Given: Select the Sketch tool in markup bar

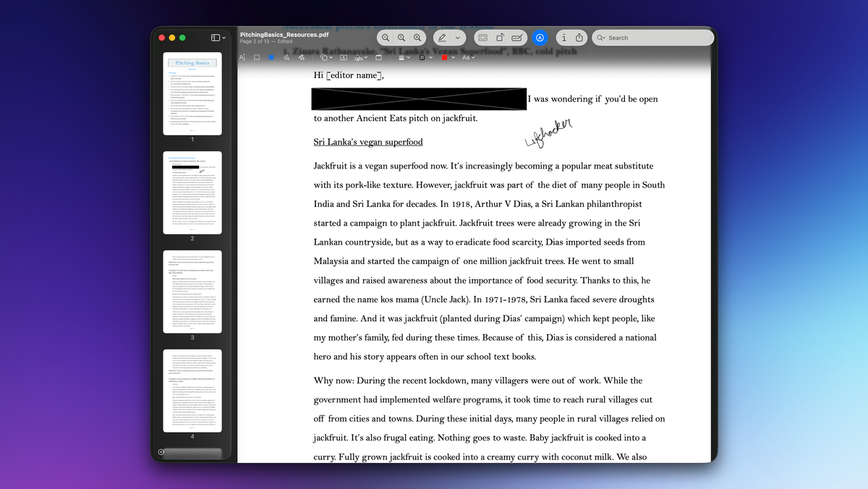Looking at the screenshot, I should [x=286, y=58].
